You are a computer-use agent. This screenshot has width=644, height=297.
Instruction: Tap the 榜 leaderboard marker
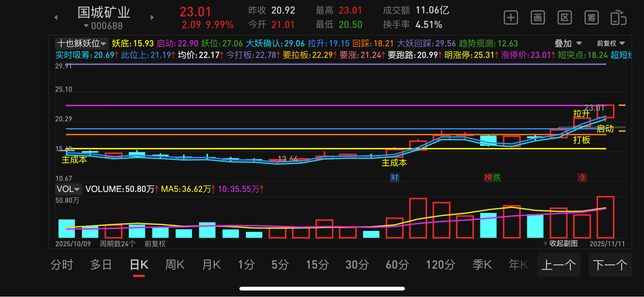point(488,177)
